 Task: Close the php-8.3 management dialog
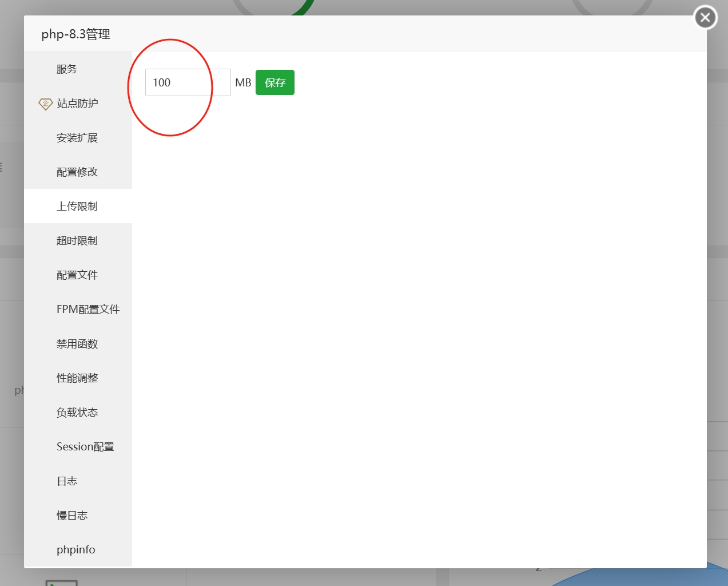(705, 18)
